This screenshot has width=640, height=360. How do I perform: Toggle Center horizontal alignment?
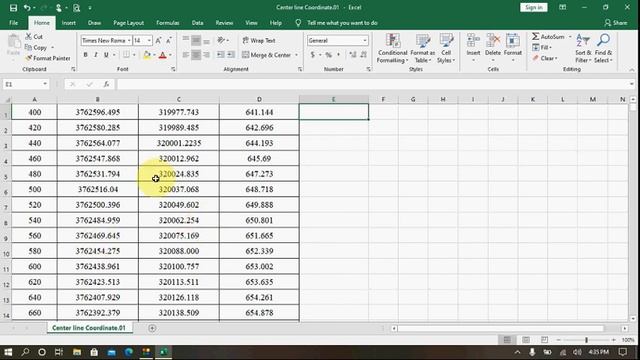196,55
